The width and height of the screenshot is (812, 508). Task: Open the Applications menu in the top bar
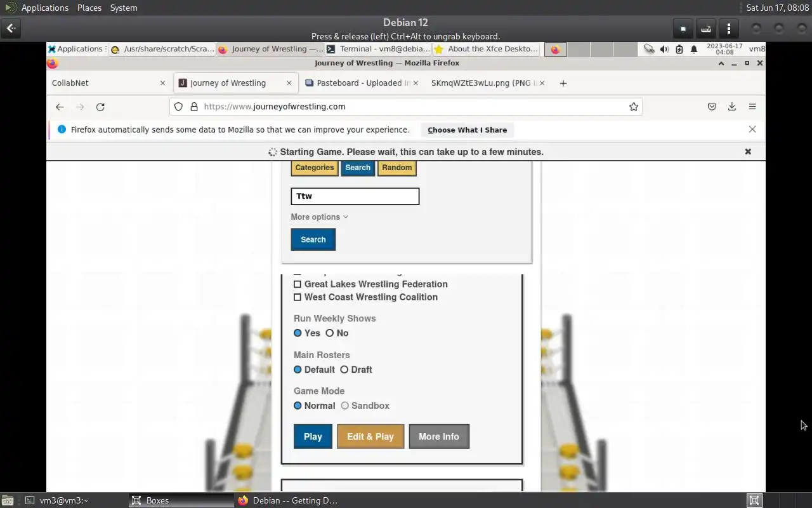37,8
